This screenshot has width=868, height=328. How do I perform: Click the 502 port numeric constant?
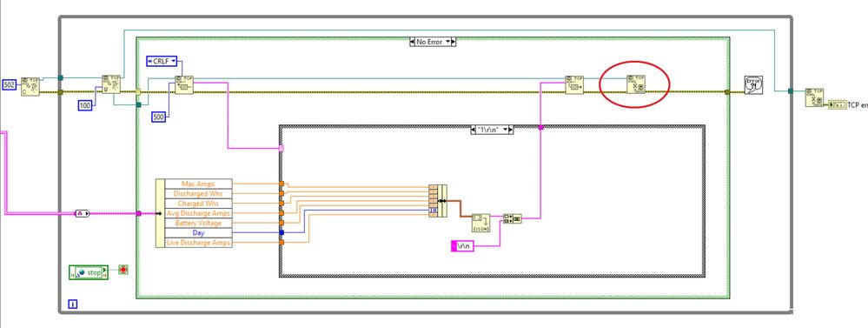[10, 84]
